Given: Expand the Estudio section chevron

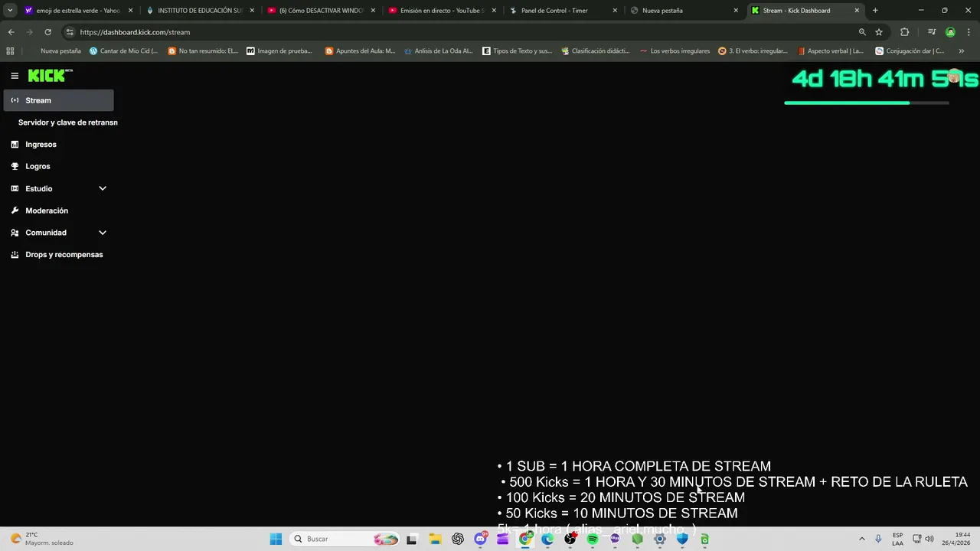Looking at the screenshot, I should click(x=103, y=188).
